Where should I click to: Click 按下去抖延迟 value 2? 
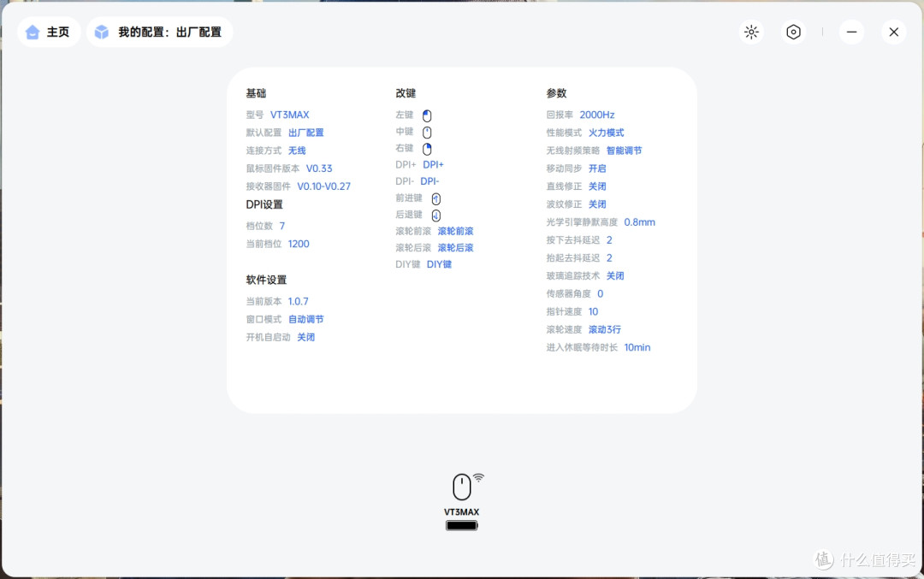tap(609, 240)
